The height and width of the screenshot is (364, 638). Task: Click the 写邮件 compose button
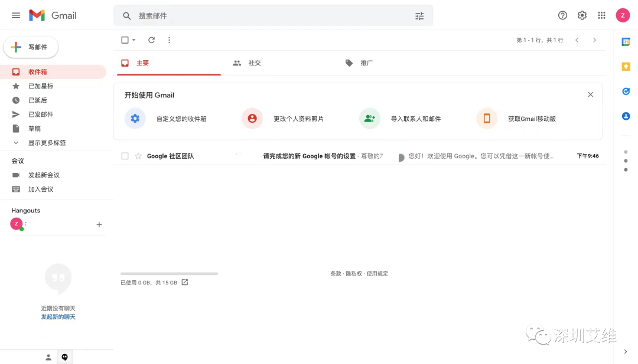coord(31,47)
